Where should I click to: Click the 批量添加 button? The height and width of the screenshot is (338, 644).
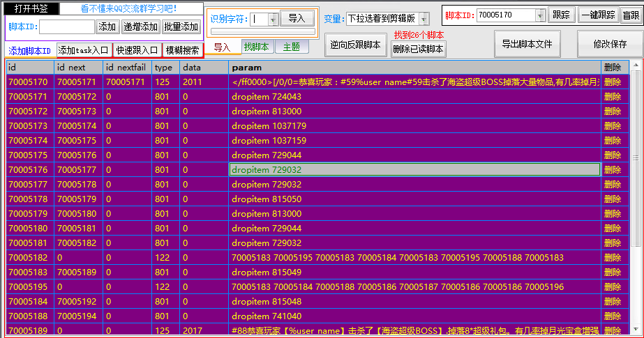tap(181, 26)
